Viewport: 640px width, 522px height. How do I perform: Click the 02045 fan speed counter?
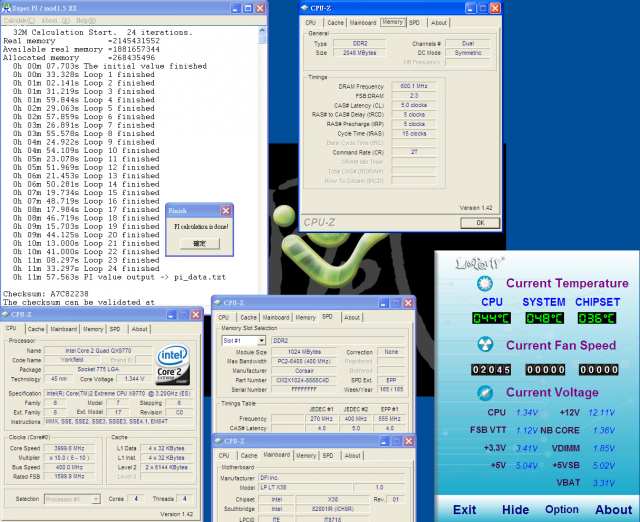click(x=491, y=370)
